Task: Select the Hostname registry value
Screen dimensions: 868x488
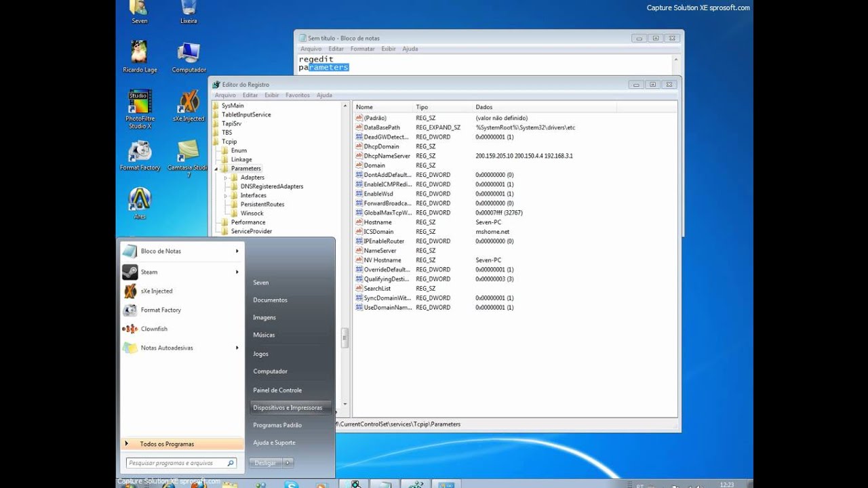Action: (x=378, y=222)
